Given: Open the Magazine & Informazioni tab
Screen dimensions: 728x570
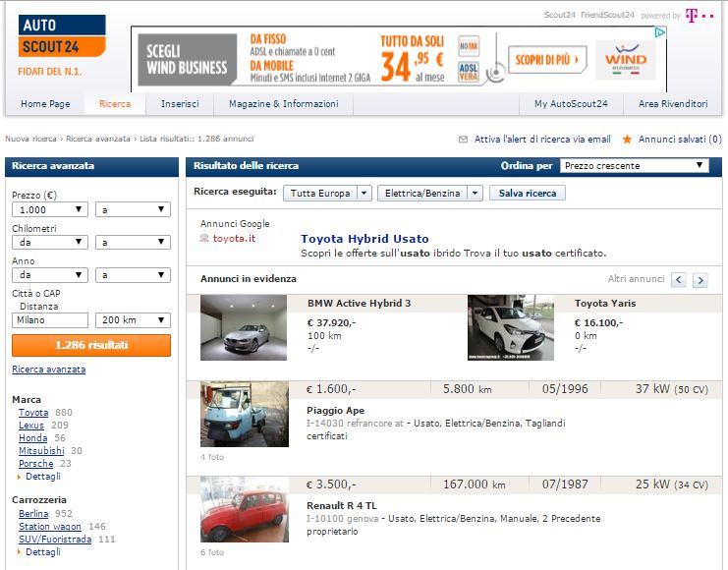Looking at the screenshot, I should [x=283, y=104].
